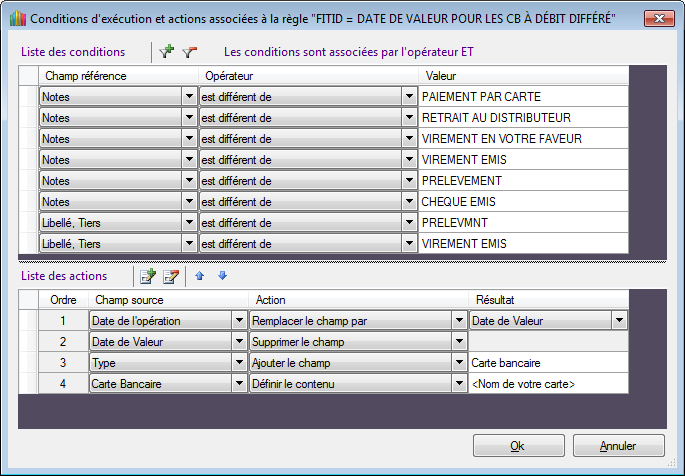Click the delete action icon
Screen dimensions: 685x476
pyautogui.click(x=170, y=276)
